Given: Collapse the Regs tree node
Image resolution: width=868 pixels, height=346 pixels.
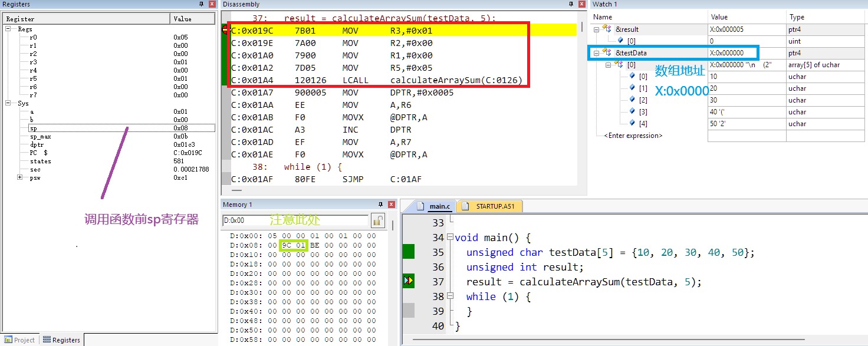Looking at the screenshot, I should (8, 29).
